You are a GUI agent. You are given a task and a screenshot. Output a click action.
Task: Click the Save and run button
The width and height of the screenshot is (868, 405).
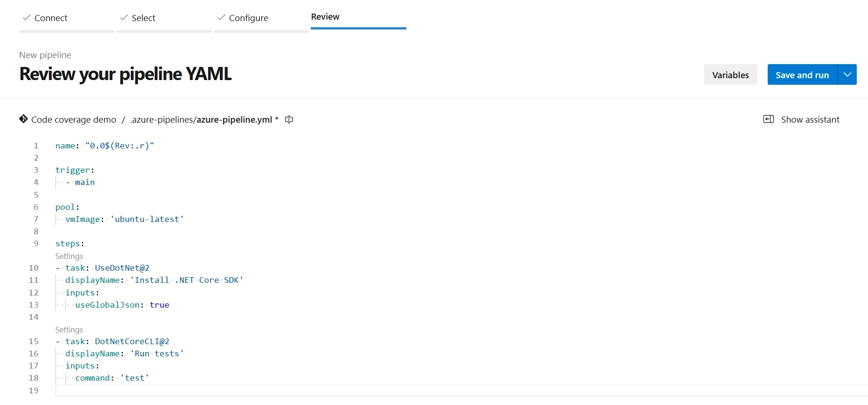click(802, 74)
